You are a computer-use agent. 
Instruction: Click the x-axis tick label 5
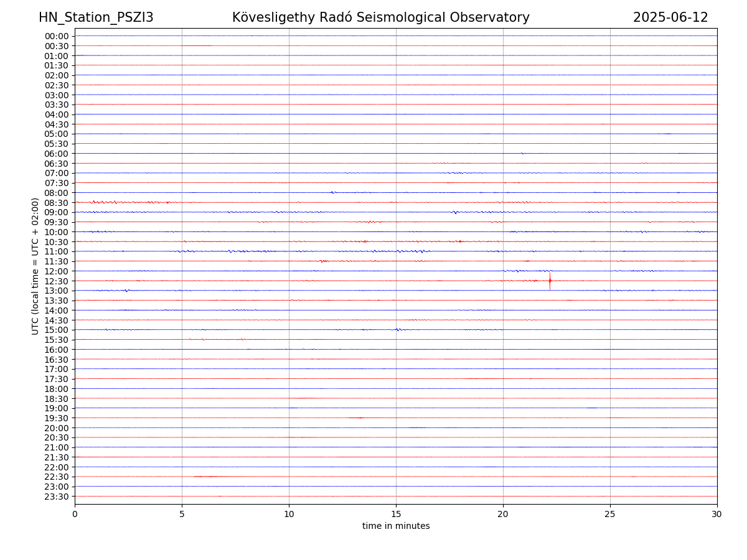[x=182, y=514]
